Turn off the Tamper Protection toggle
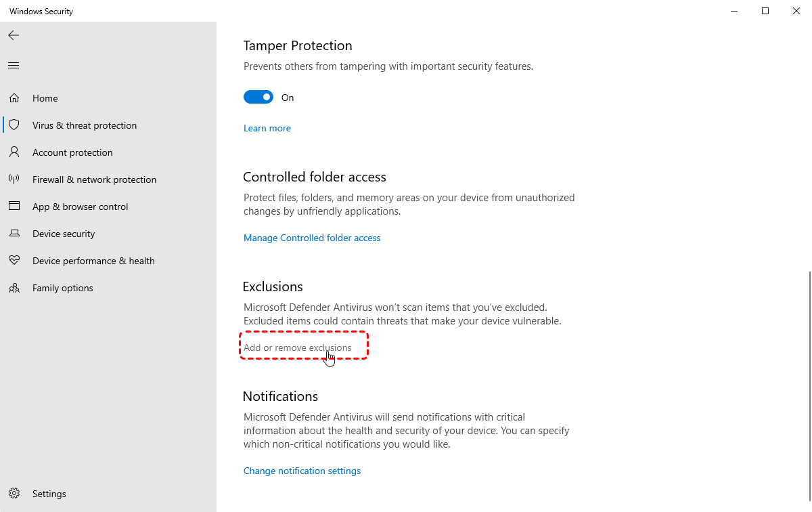This screenshot has height=512, width=812. 258,98
